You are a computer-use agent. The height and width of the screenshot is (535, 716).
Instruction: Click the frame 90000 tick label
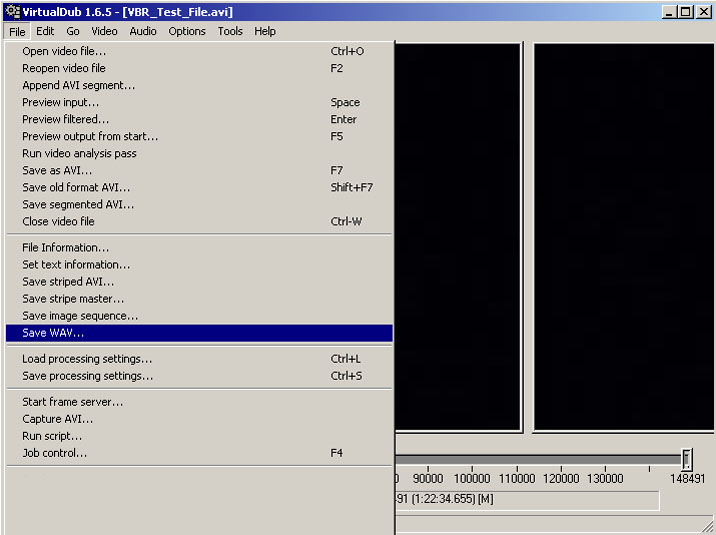(428, 478)
